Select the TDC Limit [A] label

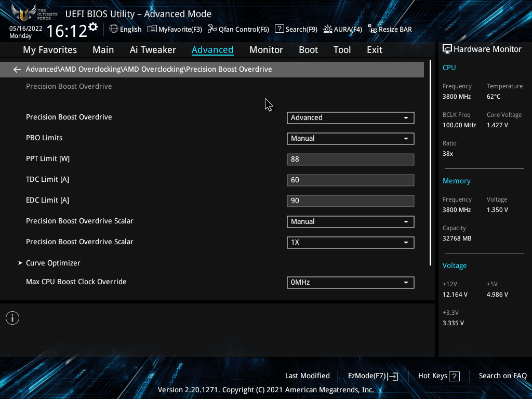(47, 179)
